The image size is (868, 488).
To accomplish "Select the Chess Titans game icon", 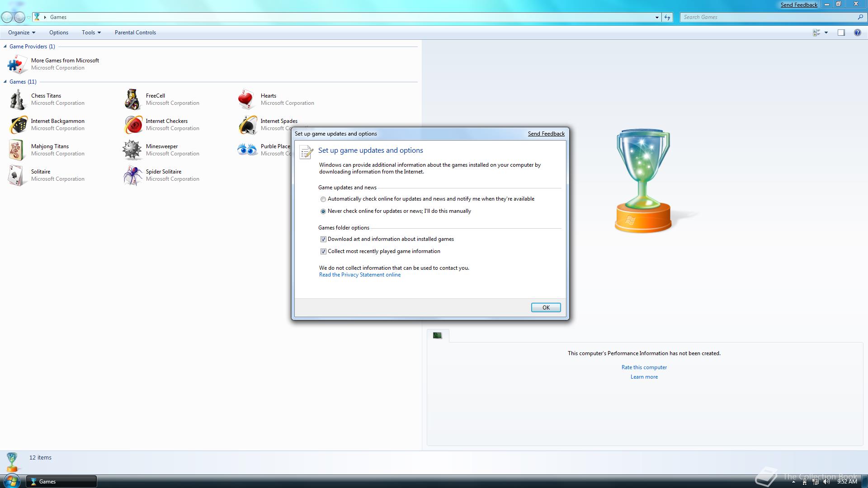I will (17, 99).
